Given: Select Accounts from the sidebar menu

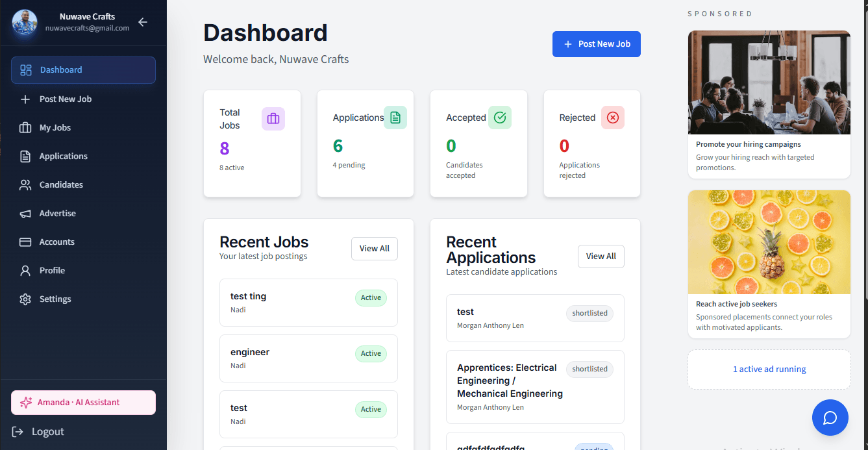Looking at the screenshot, I should [x=57, y=242].
